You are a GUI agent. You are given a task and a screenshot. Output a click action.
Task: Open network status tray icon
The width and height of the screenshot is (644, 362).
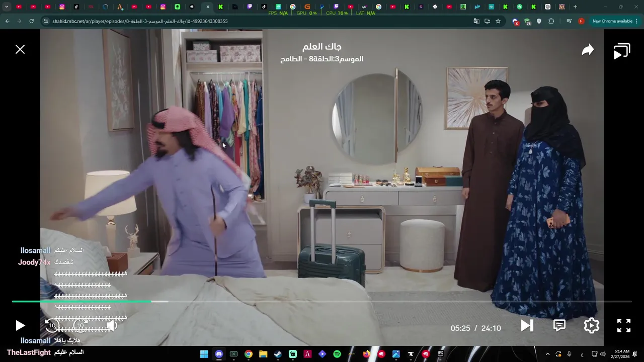click(594, 354)
